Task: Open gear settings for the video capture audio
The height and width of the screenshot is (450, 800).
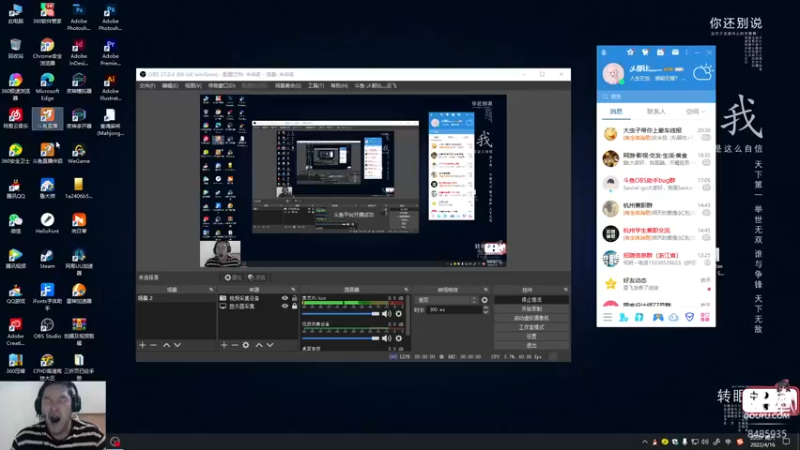Action: [x=398, y=338]
